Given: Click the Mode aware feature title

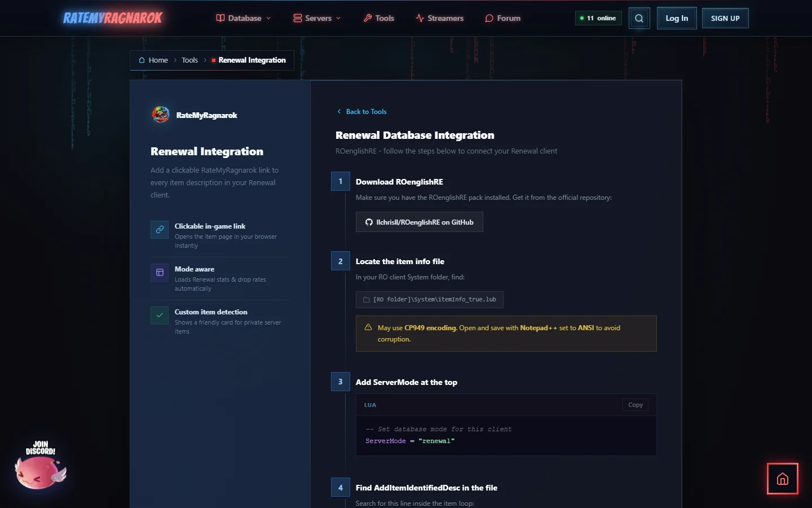Looking at the screenshot, I should coord(195,269).
